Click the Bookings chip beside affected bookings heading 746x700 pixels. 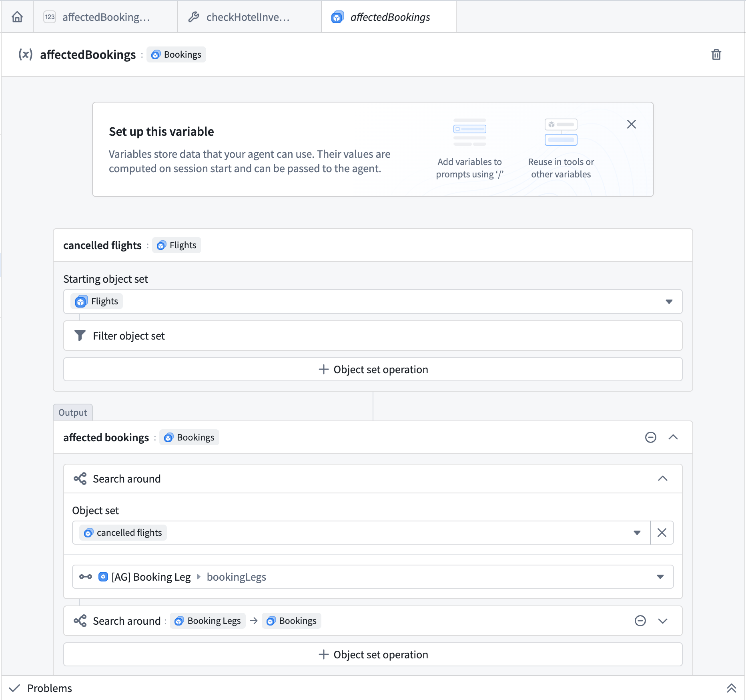pyautogui.click(x=189, y=437)
